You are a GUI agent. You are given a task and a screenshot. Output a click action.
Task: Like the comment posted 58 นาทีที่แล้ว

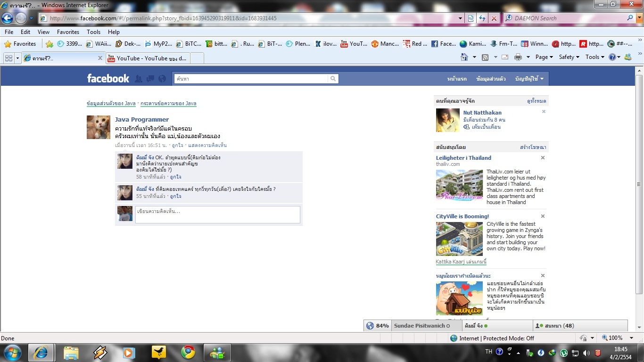click(175, 177)
